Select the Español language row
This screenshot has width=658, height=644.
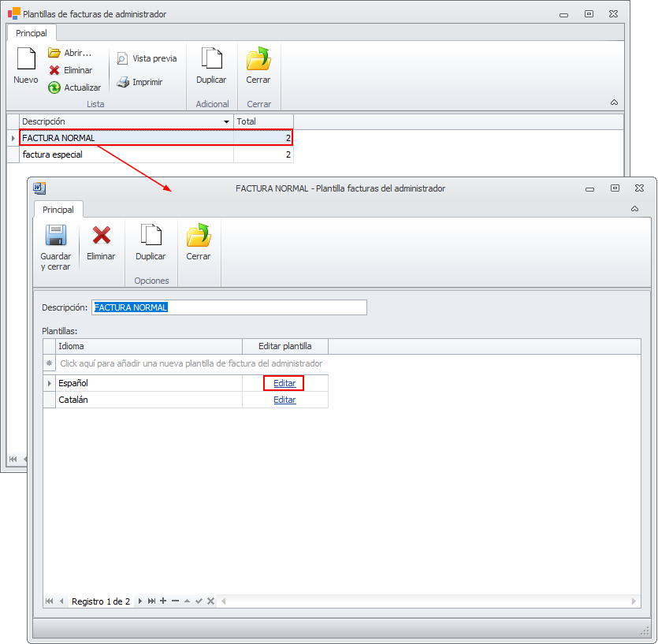tap(191, 383)
